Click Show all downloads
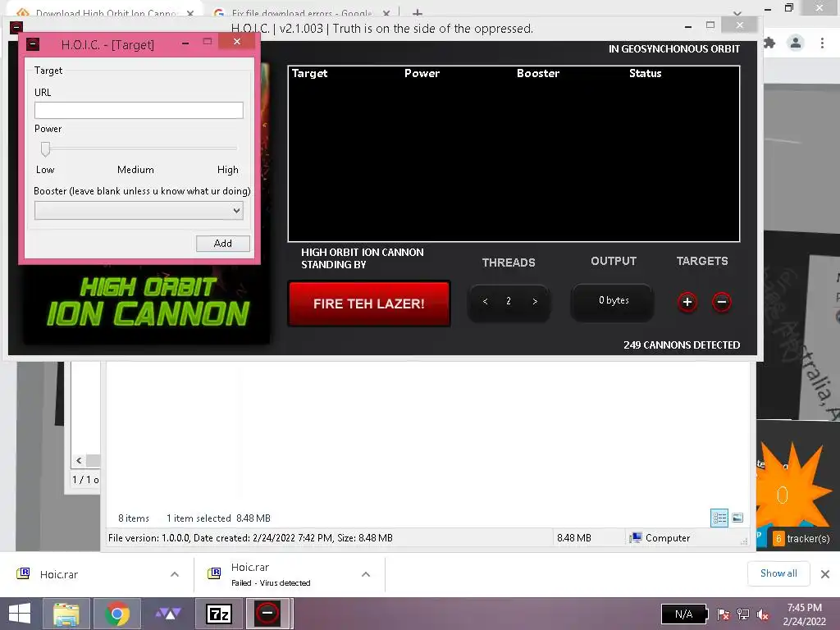840x630 pixels. point(778,573)
